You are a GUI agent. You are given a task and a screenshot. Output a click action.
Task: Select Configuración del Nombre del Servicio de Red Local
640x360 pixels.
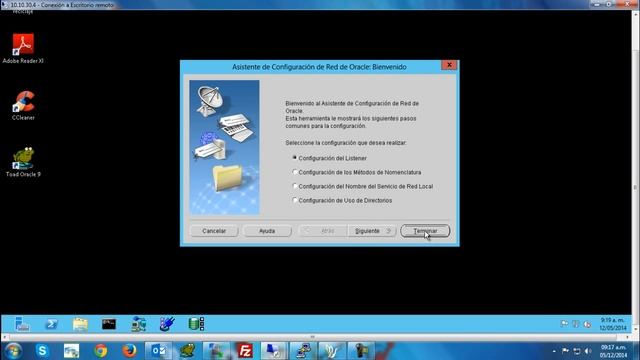[x=362, y=186]
